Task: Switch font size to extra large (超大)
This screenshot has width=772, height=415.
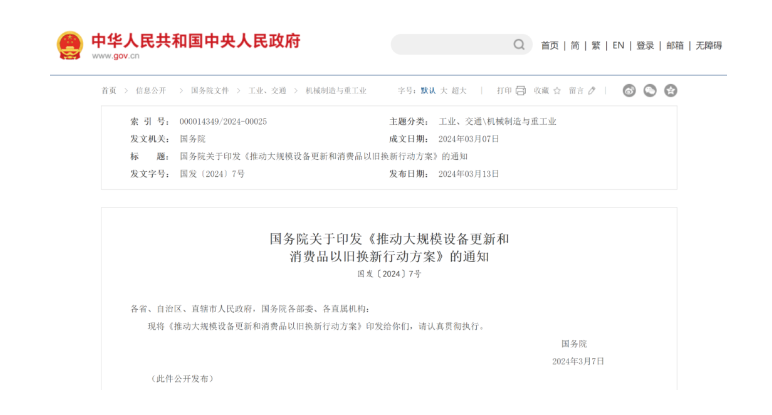Action: (x=459, y=91)
